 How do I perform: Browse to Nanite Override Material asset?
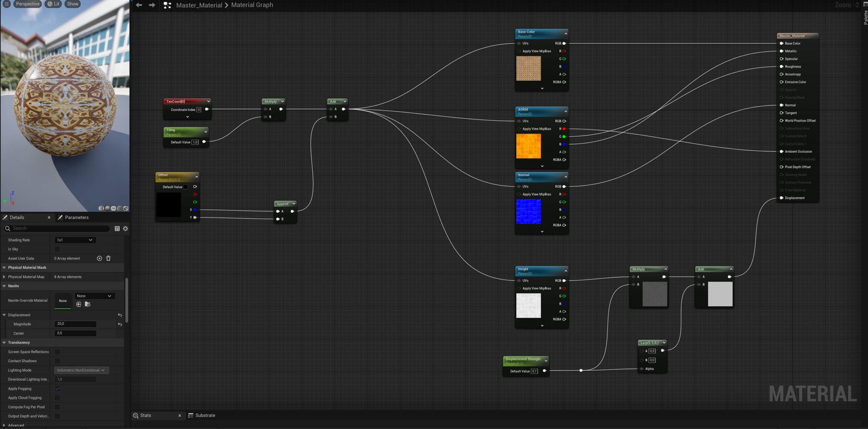click(88, 305)
